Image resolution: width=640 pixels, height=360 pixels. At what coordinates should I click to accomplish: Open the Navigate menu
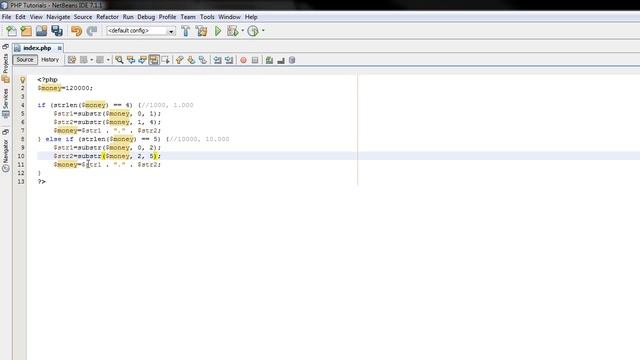(x=58, y=17)
